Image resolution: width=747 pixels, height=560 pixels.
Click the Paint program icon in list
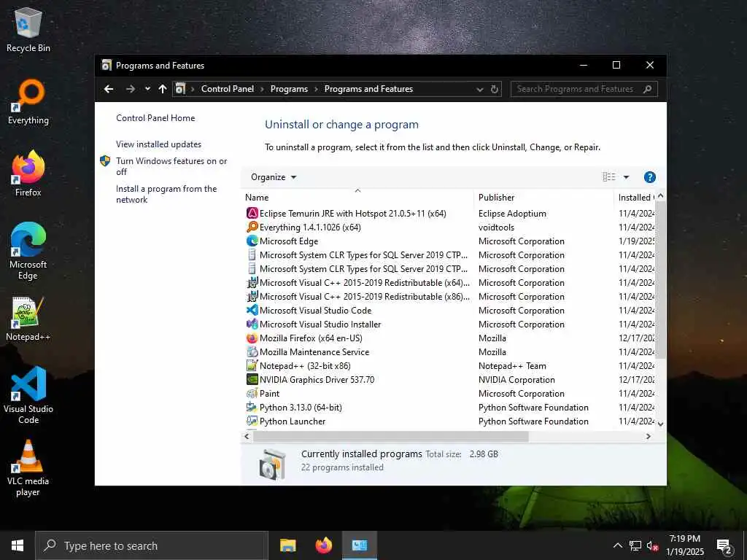click(252, 393)
